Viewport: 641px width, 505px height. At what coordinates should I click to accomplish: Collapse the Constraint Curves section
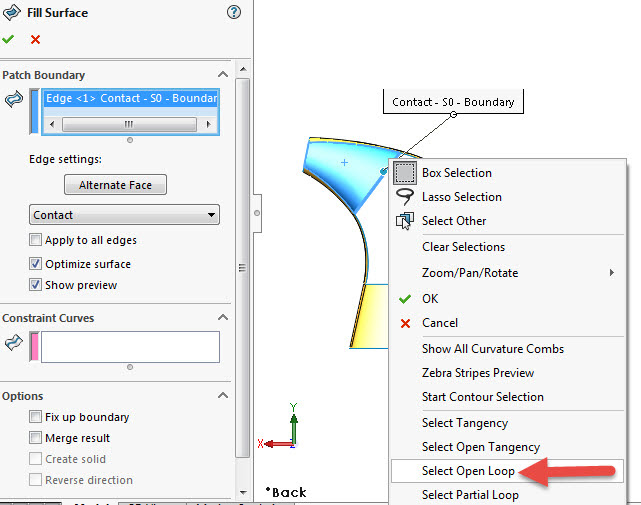223,317
